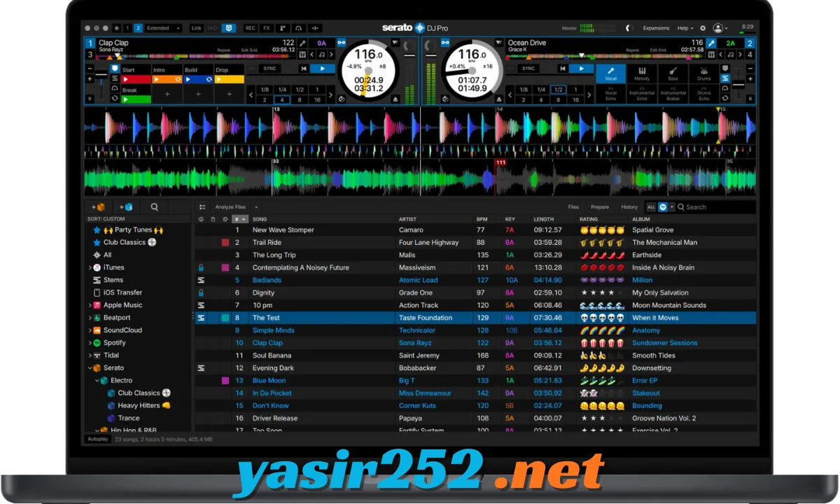Image resolution: width=840 pixels, height=504 pixels.
Task: Open the History tab
Action: coord(629,207)
